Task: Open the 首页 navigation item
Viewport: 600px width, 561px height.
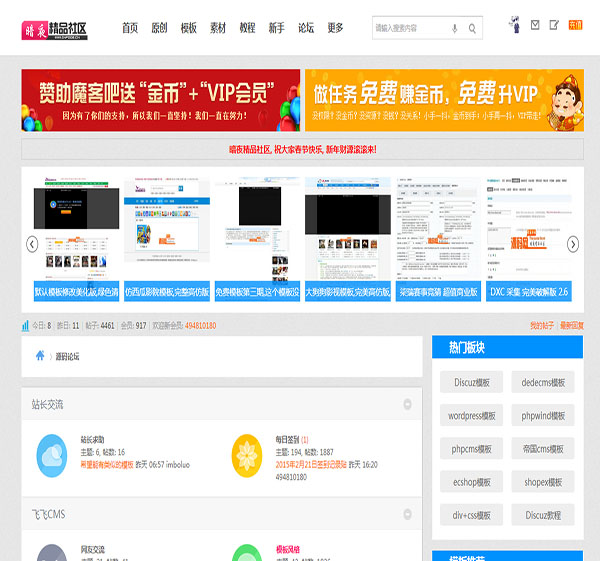Action: coord(130,28)
